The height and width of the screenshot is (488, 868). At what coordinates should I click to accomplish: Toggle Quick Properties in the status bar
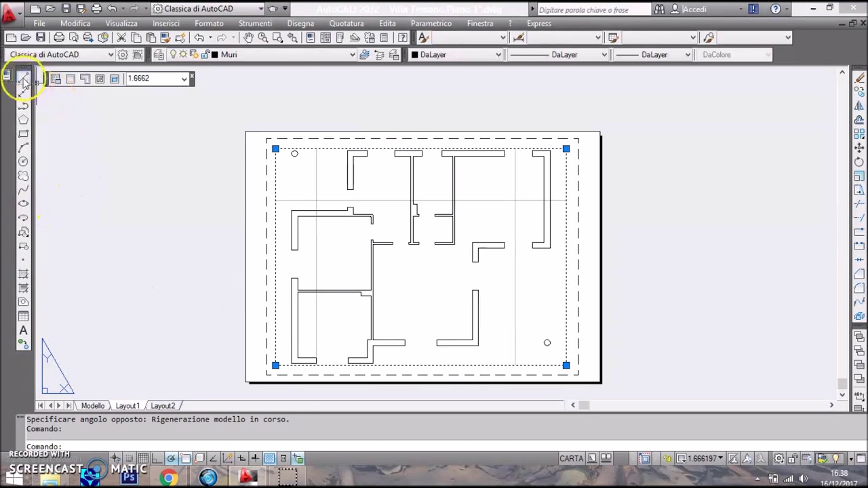pos(283,458)
